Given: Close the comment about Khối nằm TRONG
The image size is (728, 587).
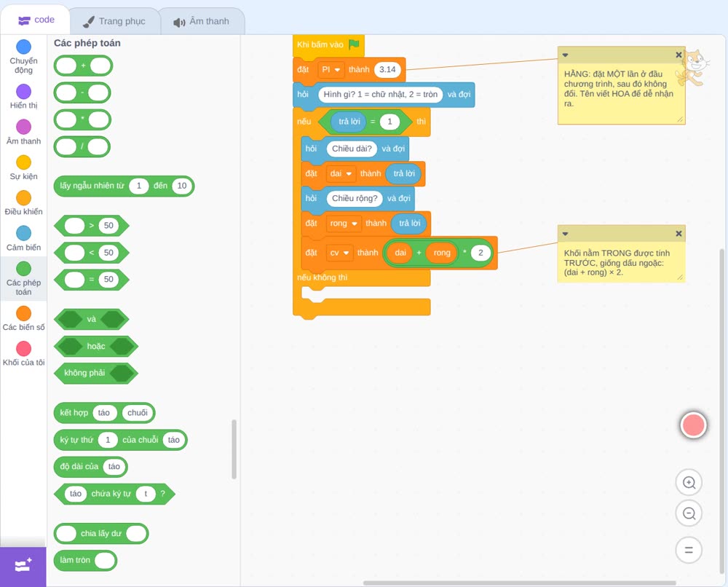Looking at the screenshot, I should coord(678,234).
